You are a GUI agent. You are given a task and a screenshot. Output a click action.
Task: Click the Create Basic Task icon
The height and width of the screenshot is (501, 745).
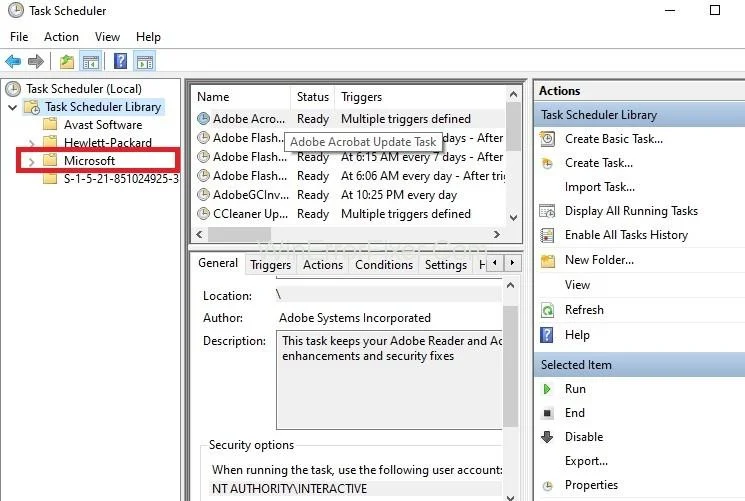point(547,139)
